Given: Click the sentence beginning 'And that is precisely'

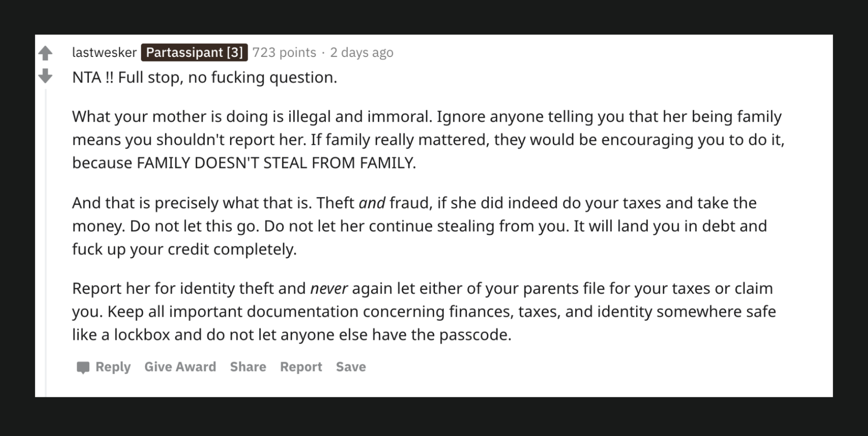Looking at the screenshot, I should [191, 203].
